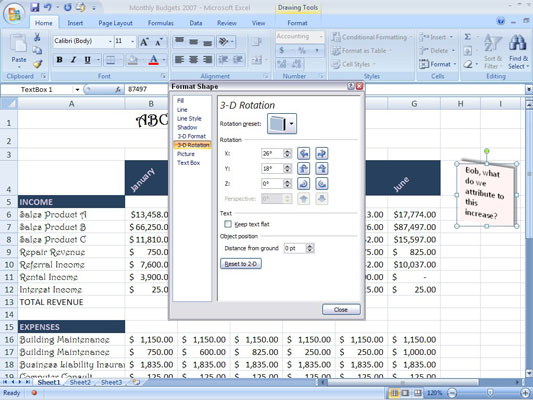Save the workbook via Quick Access toolbar
Viewport: 533px width, 400px height.
pos(35,7)
